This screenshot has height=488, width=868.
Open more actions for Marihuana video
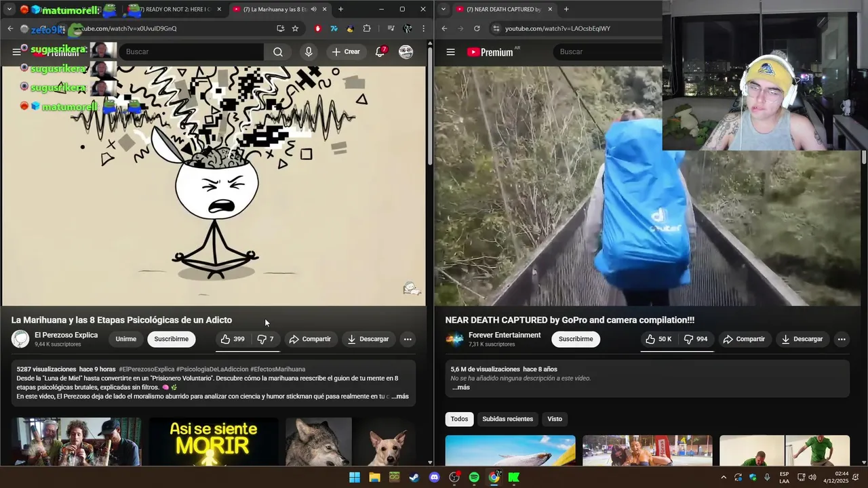[408, 339]
